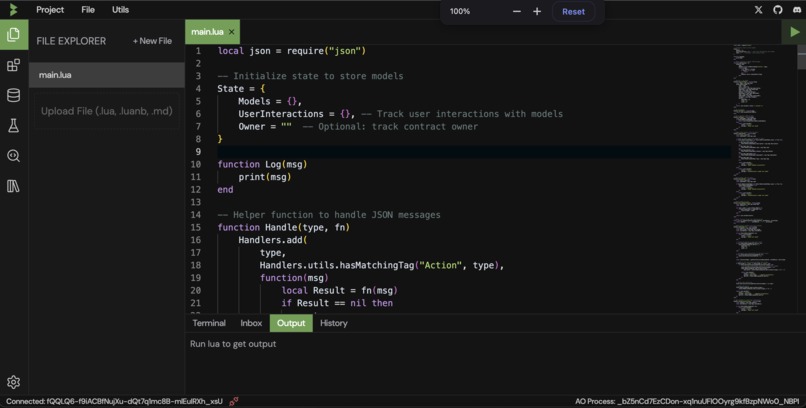The image size is (806, 408).
Task: Place cursor on empty line 9
Action: point(473,152)
